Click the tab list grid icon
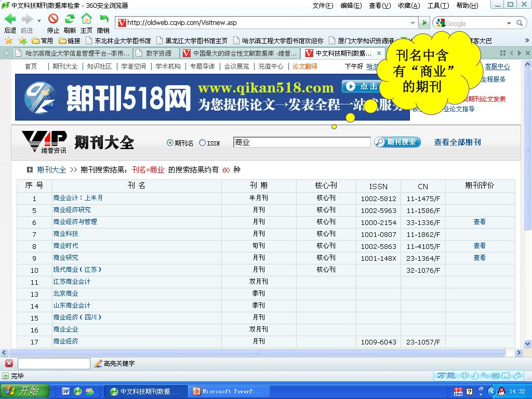This screenshot has width=532, height=399. [x=503, y=53]
